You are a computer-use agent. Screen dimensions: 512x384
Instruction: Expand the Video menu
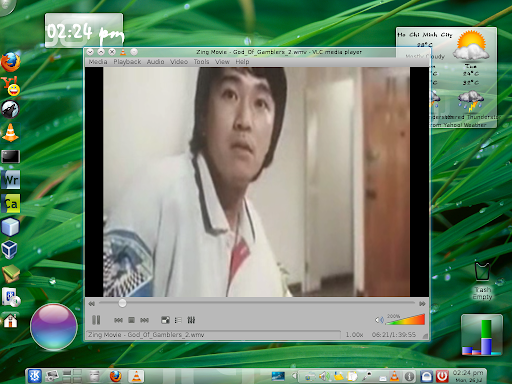179,62
